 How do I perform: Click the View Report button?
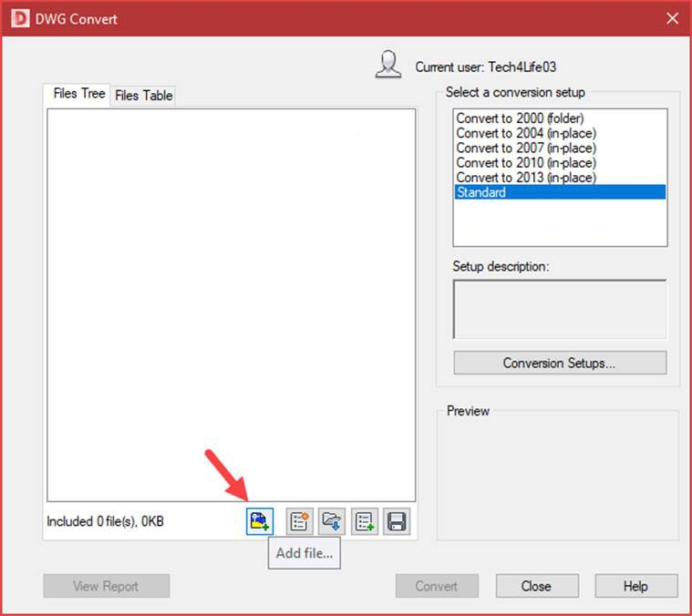click(107, 586)
